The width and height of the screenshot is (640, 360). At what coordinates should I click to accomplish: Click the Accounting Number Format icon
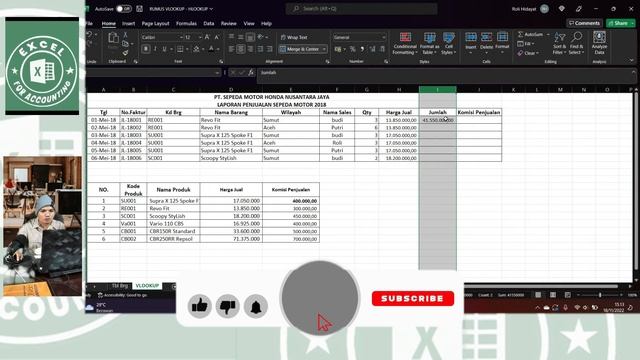point(338,49)
